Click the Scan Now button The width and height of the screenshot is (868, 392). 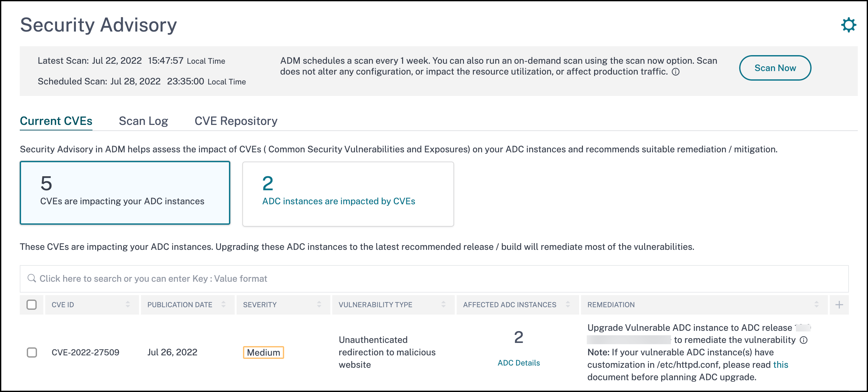[x=775, y=68]
